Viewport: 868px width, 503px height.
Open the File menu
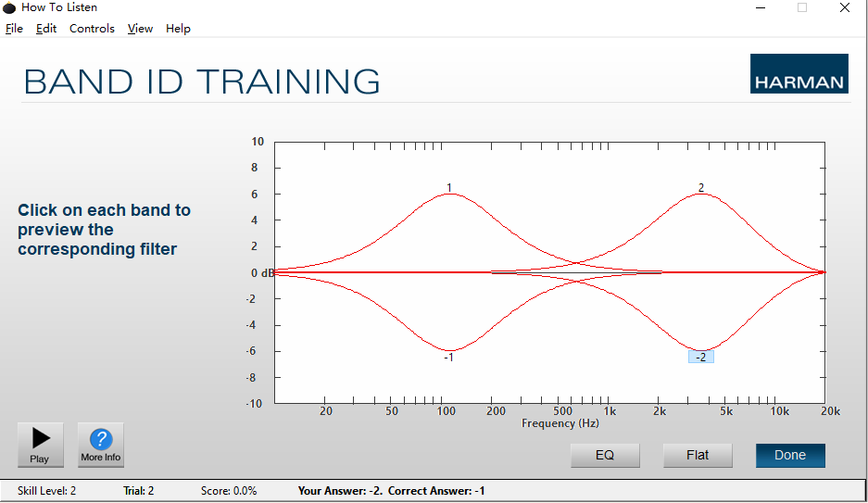point(15,28)
